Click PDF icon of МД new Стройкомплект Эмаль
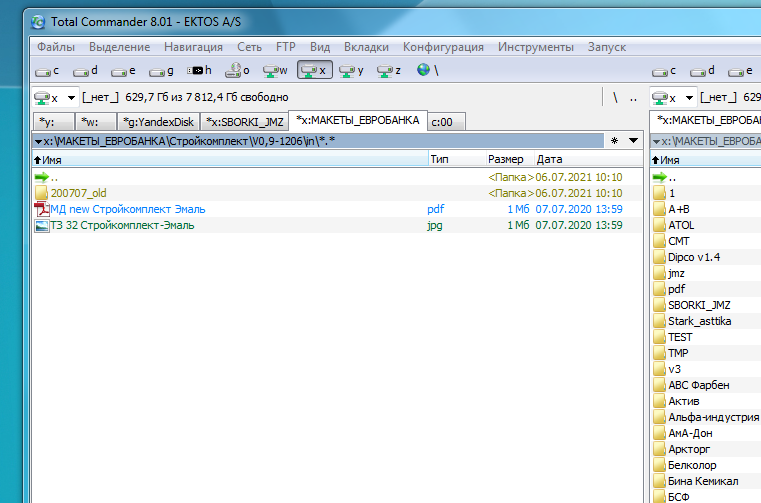The image size is (761, 503). [x=42, y=209]
